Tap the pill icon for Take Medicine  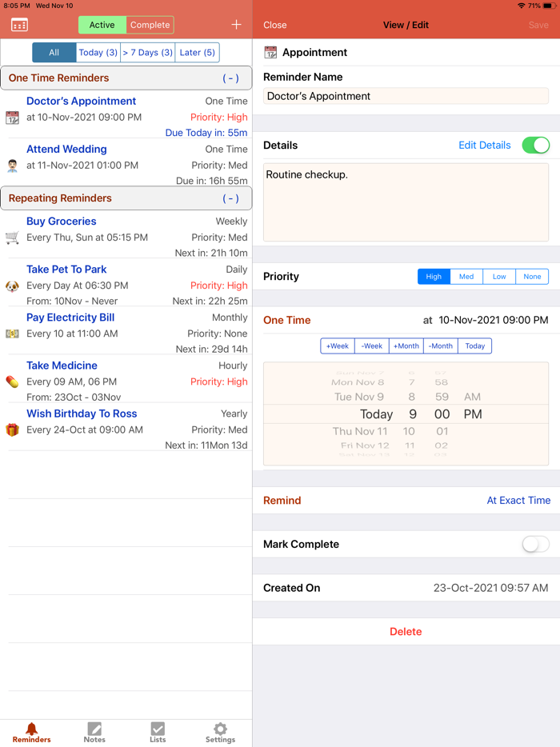(12, 381)
